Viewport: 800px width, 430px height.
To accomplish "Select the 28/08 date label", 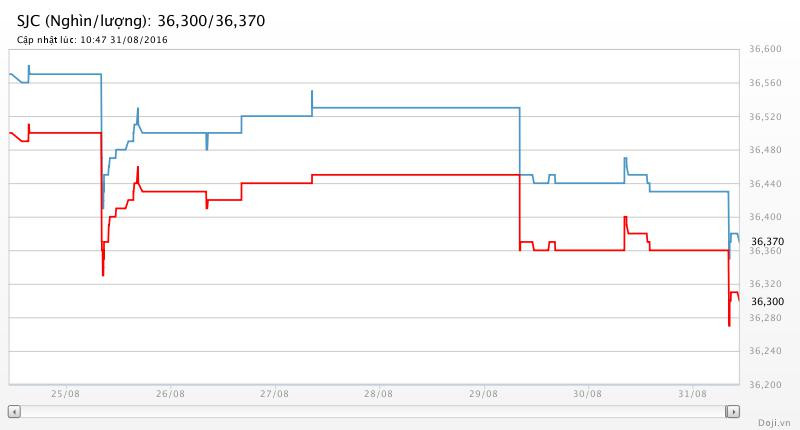I will coord(378,394).
